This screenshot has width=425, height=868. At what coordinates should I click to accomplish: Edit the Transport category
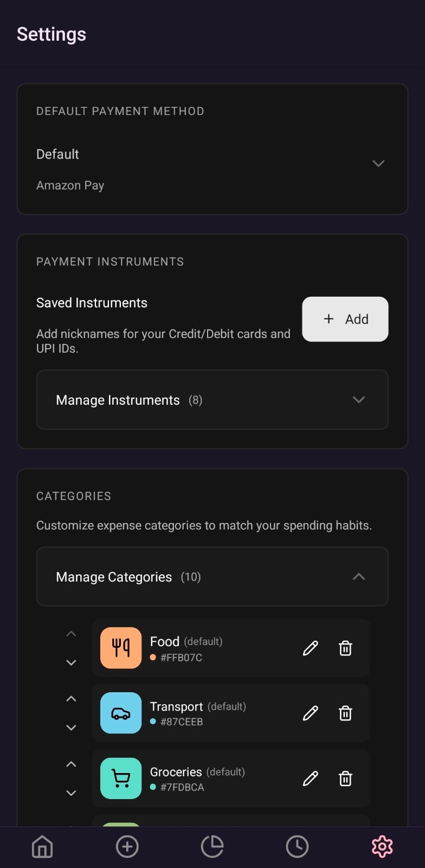310,713
